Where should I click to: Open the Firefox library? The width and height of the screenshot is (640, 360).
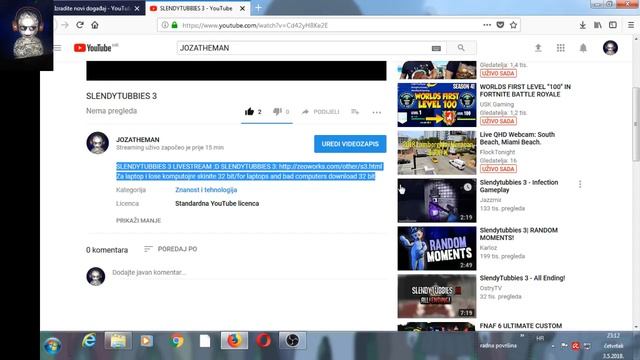coord(598,25)
